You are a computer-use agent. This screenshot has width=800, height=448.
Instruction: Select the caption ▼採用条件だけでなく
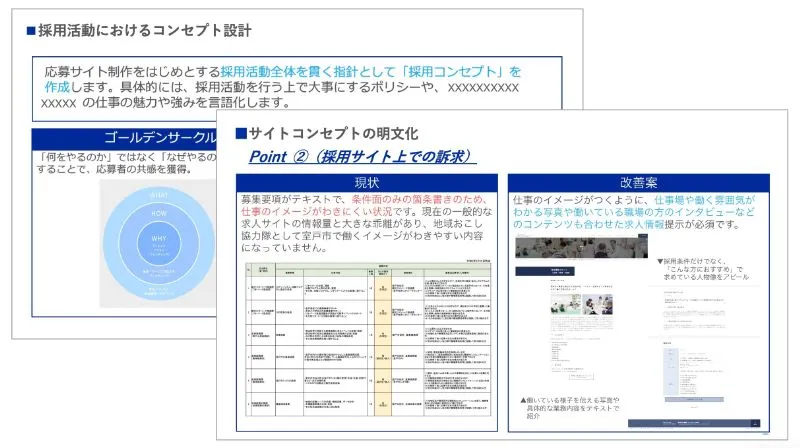click(x=703, y=269)
